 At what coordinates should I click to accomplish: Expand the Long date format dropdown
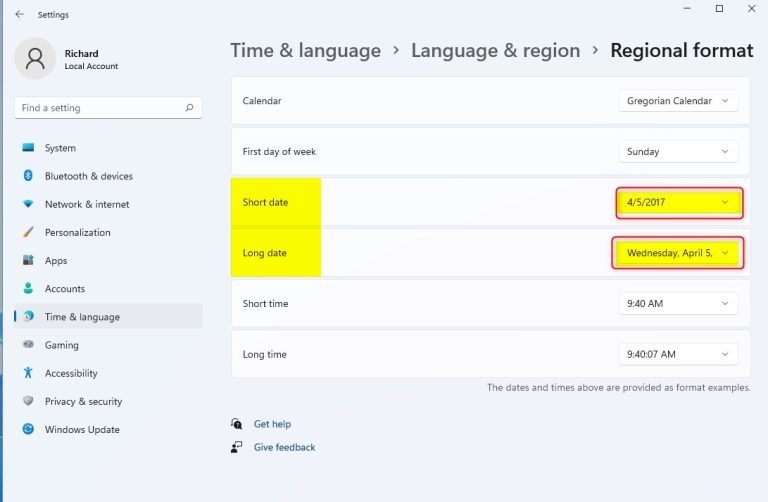click(x=678, y=253)
